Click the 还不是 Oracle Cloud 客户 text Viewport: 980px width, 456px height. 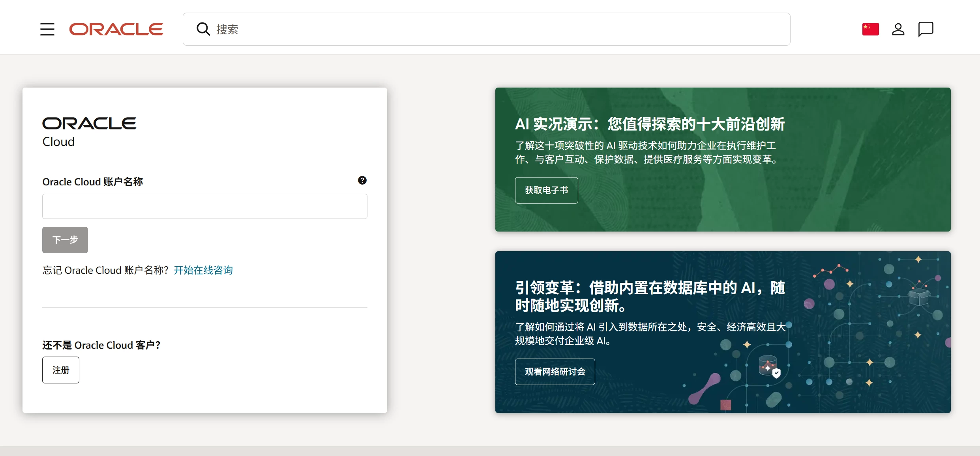point(101,345)
